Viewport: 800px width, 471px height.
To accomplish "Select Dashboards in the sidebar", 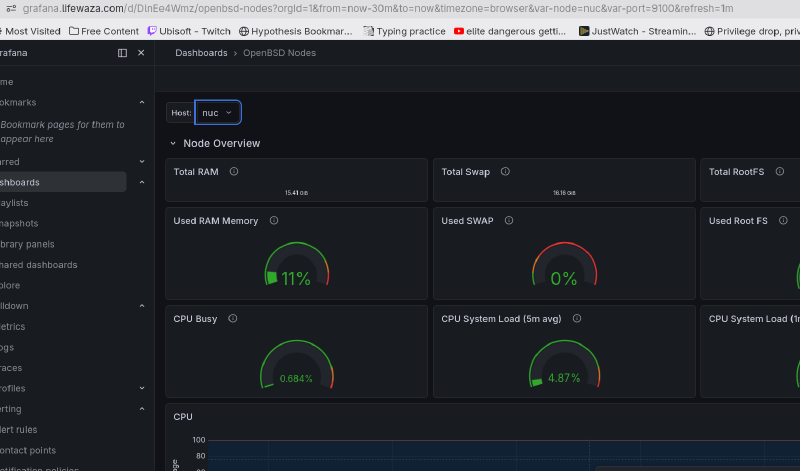I will (62, 182).
